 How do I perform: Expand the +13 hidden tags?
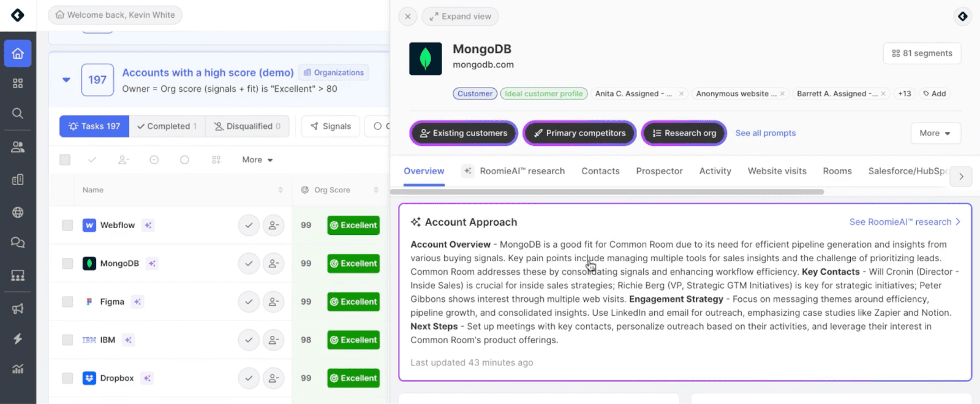[x=905, y=94]
